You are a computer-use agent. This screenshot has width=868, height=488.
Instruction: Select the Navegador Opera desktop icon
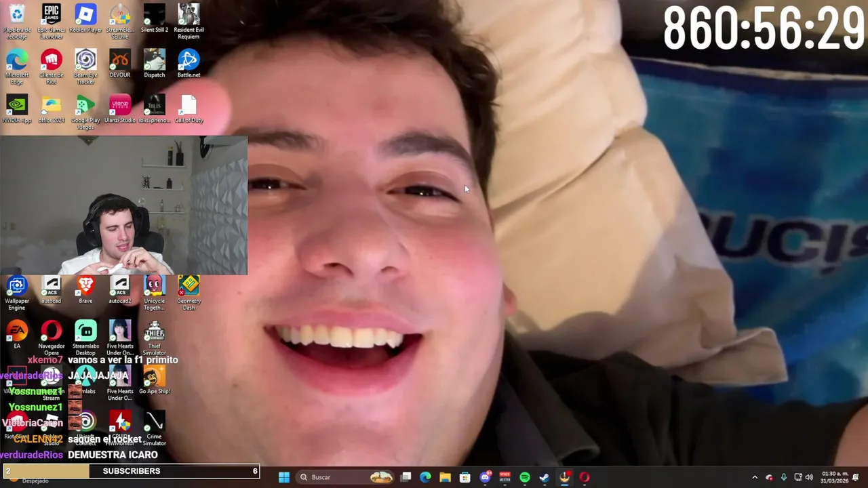pyautogui.click(x=52, y=338)
